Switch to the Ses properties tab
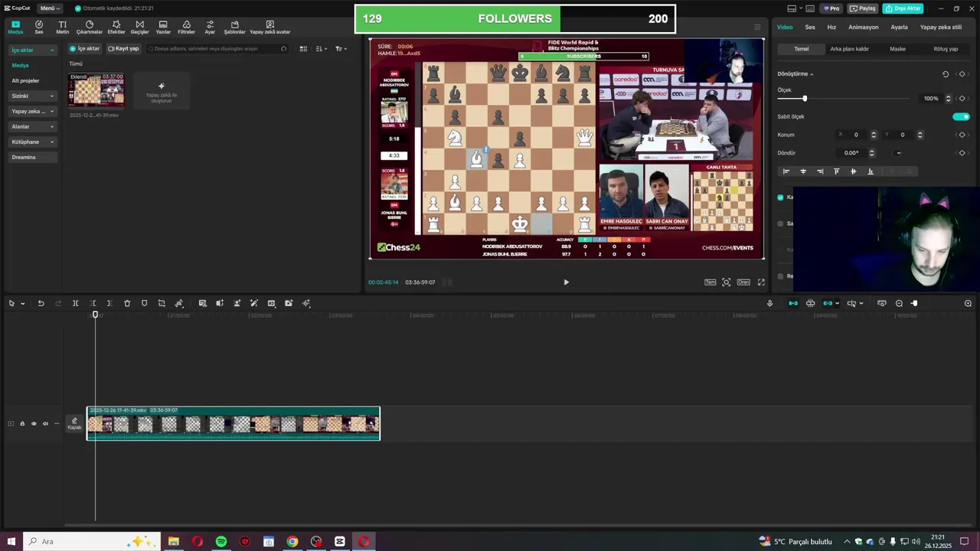The width and height of the screenshot is (980, 551). [x=810, y=28]
